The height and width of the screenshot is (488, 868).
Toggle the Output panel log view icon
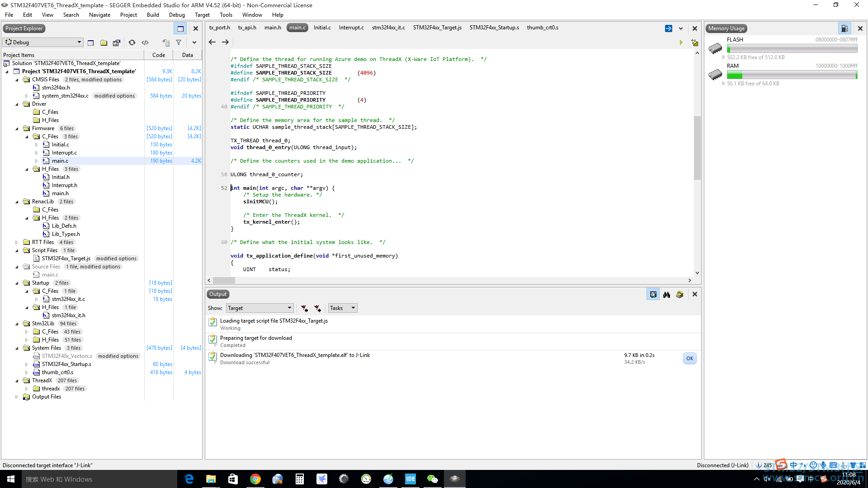pyautogui.click(x=653, y=295)
